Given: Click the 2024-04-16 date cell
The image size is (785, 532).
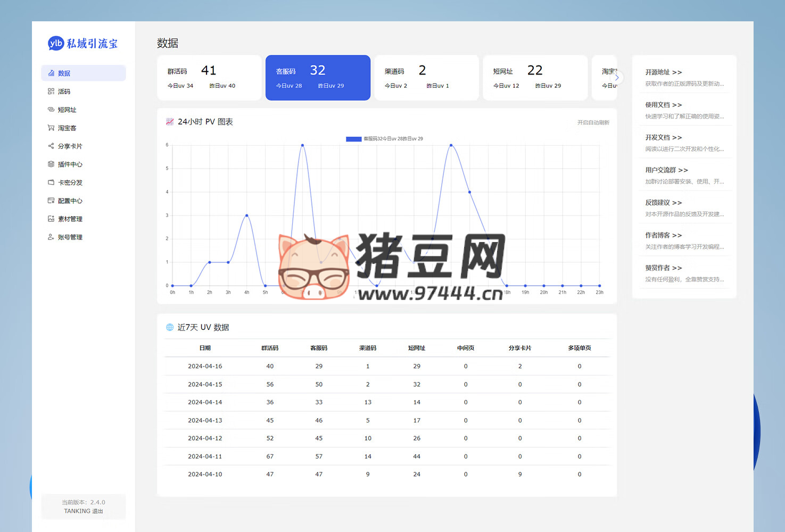Looking at the screenshot, I should pos(205,366).
